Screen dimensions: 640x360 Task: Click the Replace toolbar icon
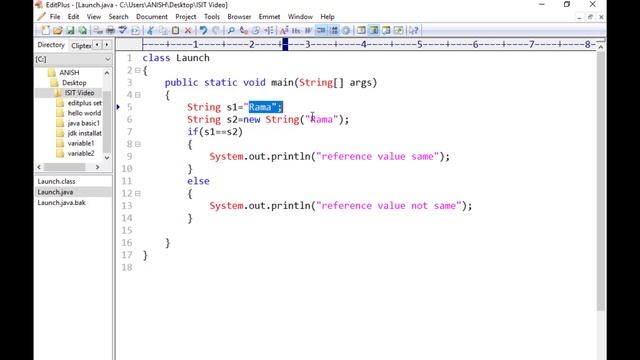(244, 30)
